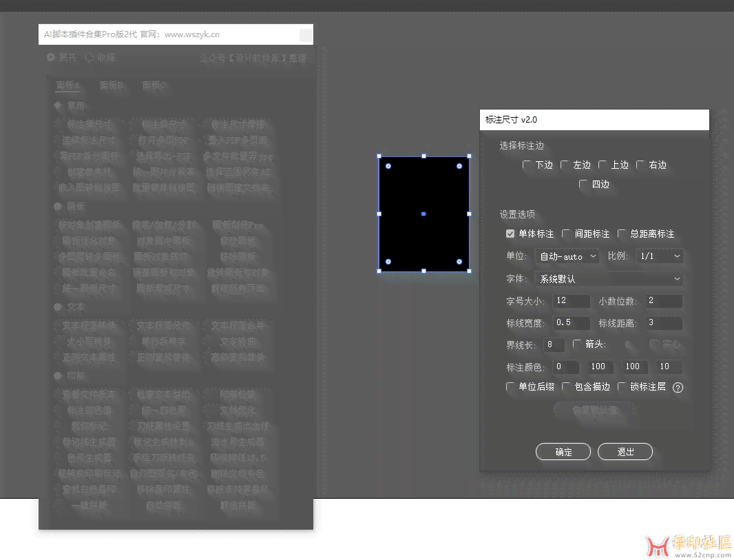734x560 pixels.
Task: Open the help question-mark icon
Action: click(x=678, y=388)
